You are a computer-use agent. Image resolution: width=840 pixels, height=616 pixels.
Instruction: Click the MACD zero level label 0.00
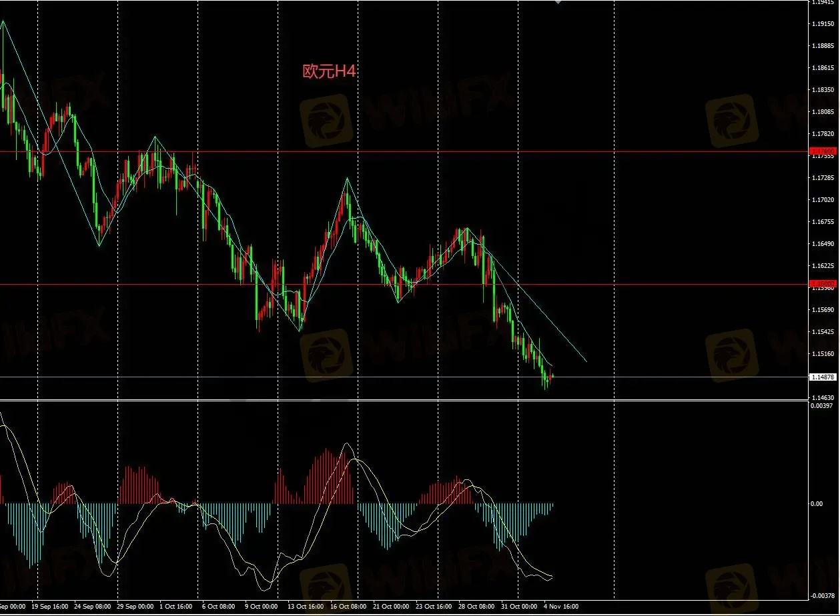817,504
